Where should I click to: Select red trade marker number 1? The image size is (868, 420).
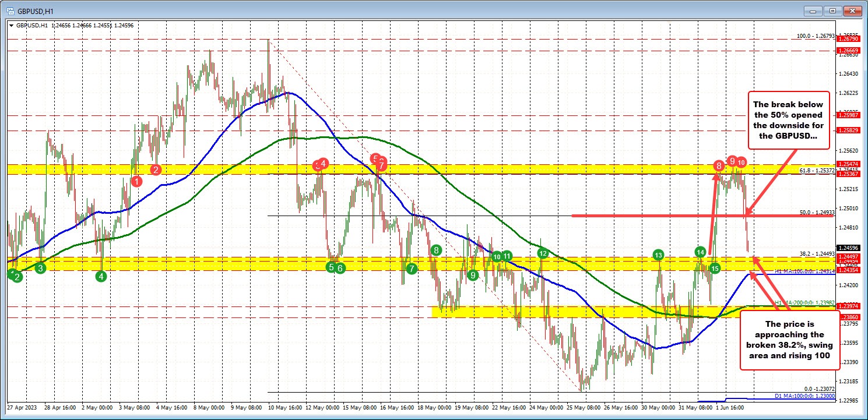pyautogui.click(x=138, y=181)
